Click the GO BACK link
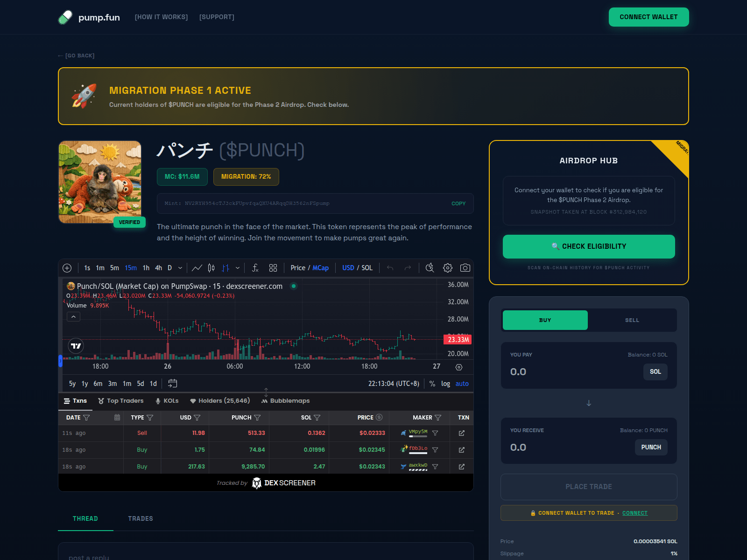 (x=76, y=56)
